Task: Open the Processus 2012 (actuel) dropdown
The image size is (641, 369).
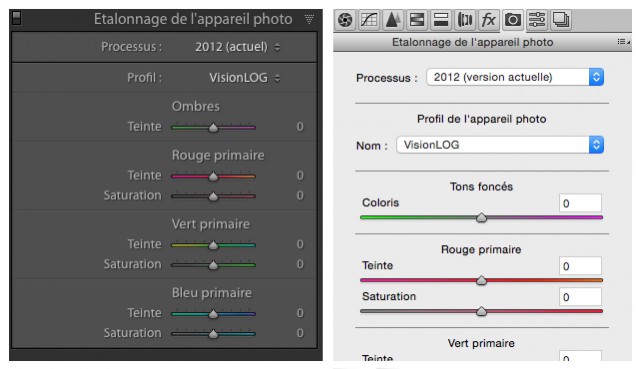Action: coord(238,47)
